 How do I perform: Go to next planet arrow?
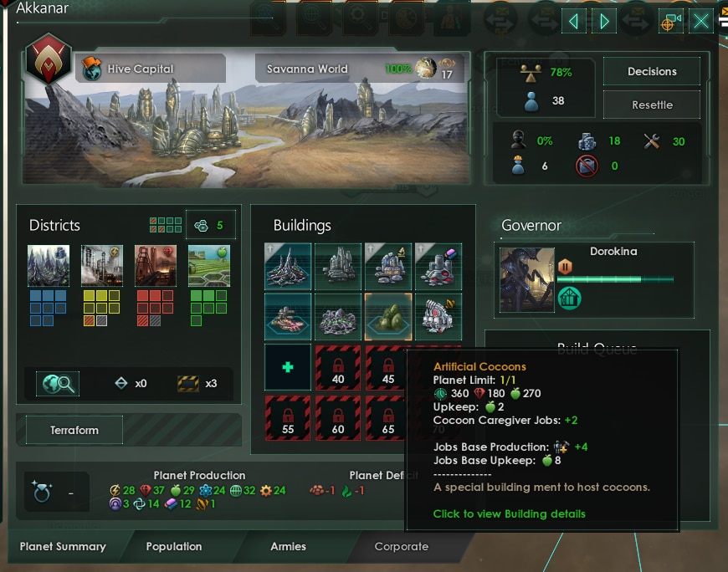pos(604,22)
